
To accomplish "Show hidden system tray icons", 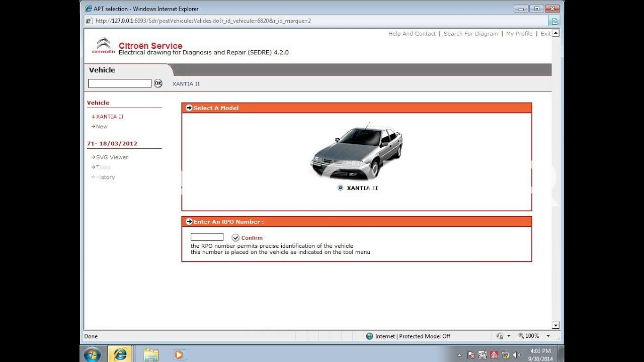I will click(460, 355).
